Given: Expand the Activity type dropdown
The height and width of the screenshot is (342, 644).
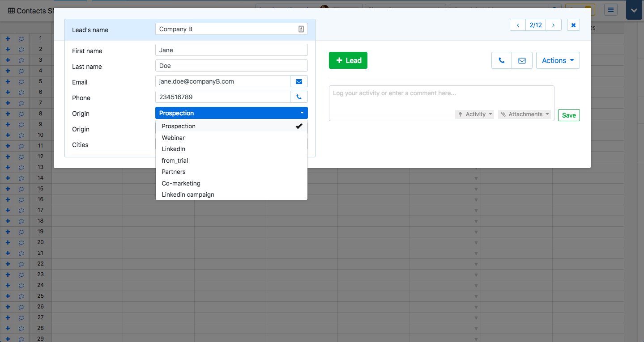Looking at the screenshot, I should 474,114.
